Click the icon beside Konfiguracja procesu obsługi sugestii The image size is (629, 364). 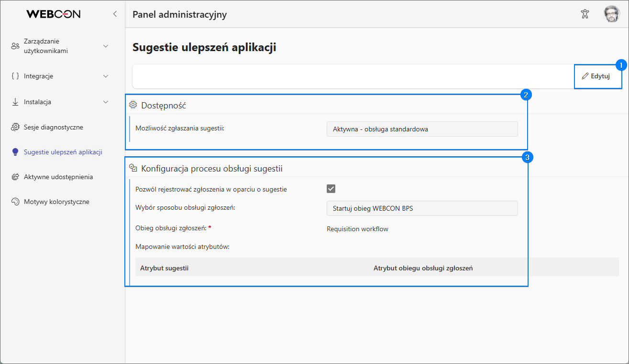click(x=133, y=168)
